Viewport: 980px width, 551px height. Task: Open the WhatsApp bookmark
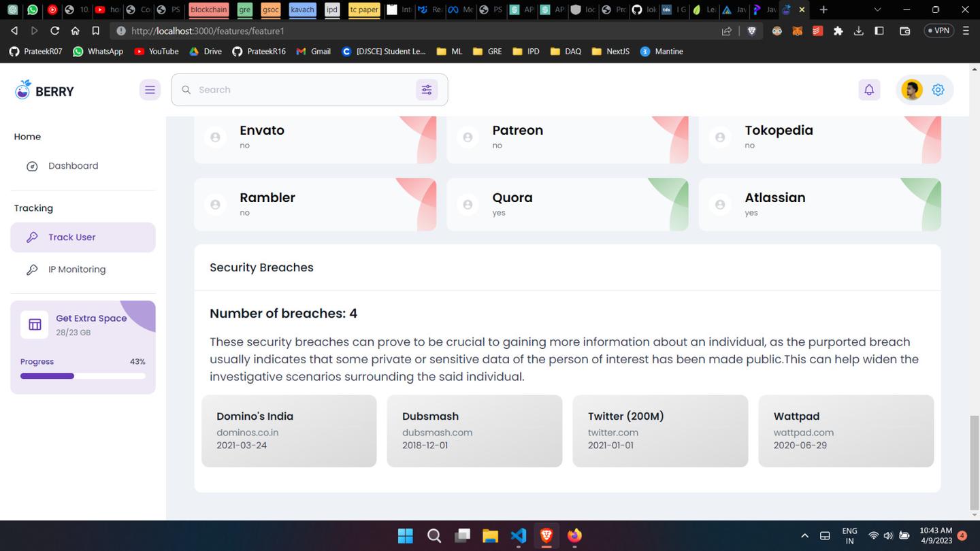[98, 51]
